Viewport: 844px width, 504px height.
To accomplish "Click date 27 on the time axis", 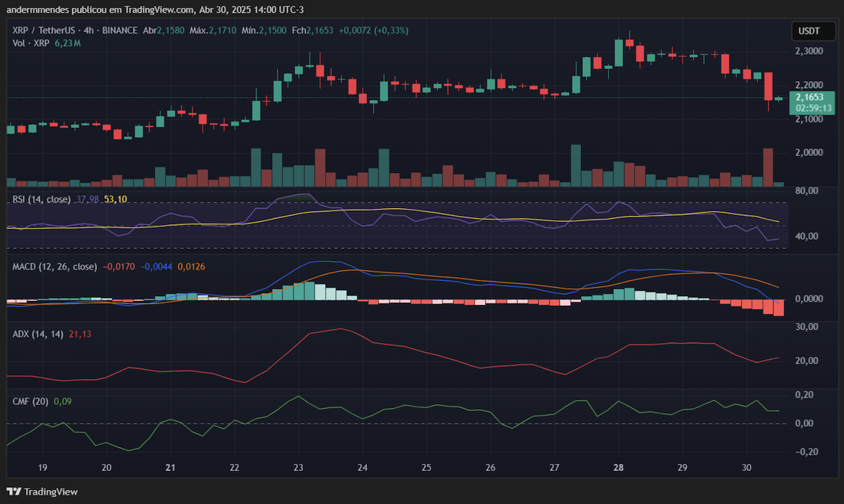I will pos(555,467).
